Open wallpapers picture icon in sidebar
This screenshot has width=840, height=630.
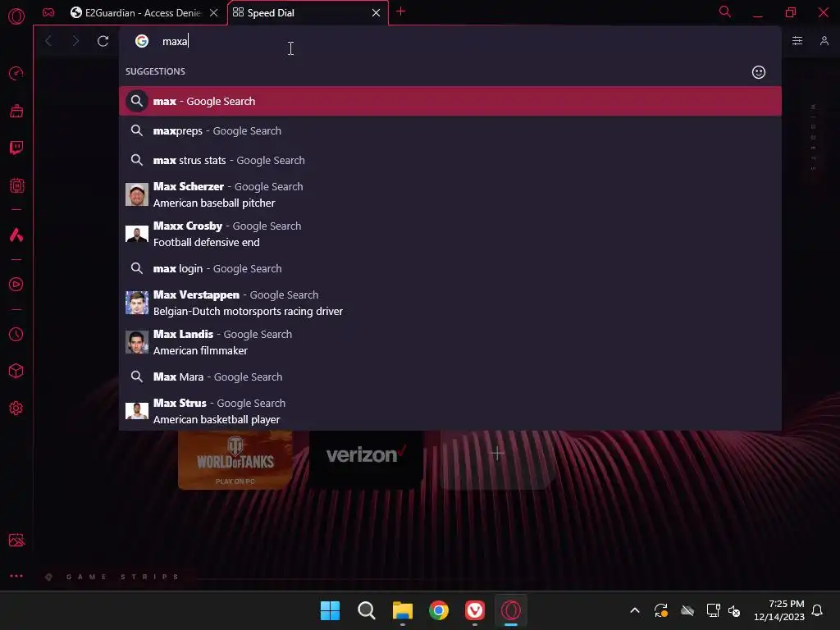coord(16,540)
